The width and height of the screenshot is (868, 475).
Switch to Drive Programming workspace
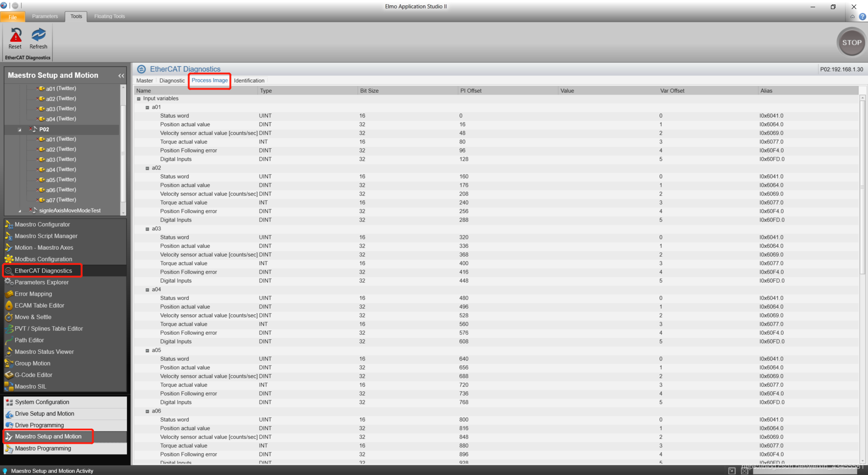coord(65,425)
